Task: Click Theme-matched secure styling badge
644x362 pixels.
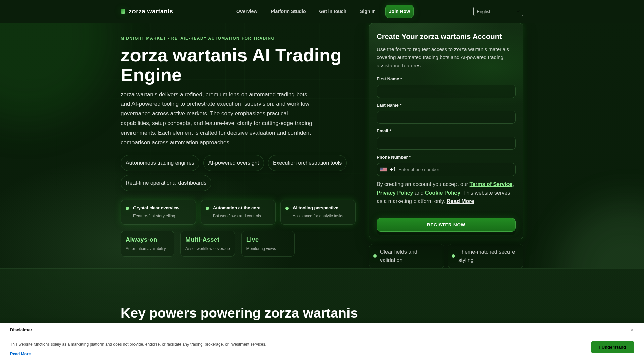Action: (485, 256)
